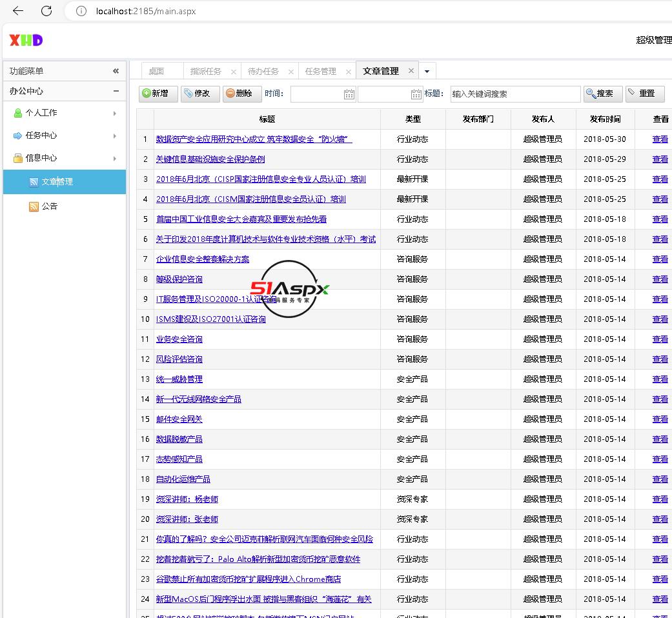Open article link 等级保护咨询
This screenshot has width=672, height=618.
179,279
